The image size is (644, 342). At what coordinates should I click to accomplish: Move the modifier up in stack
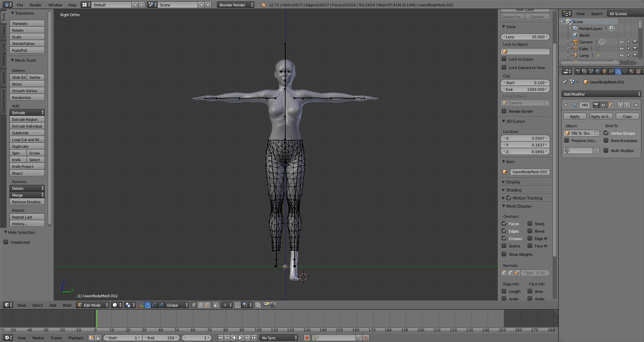(620, 105)
